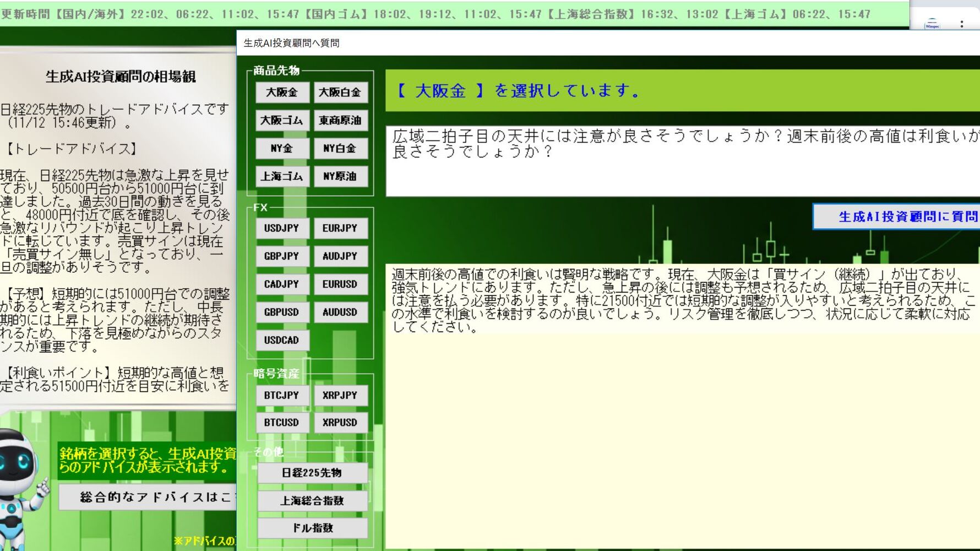
Task: Click the 更新時間 schedule bar at top
Action: (454, 14)
